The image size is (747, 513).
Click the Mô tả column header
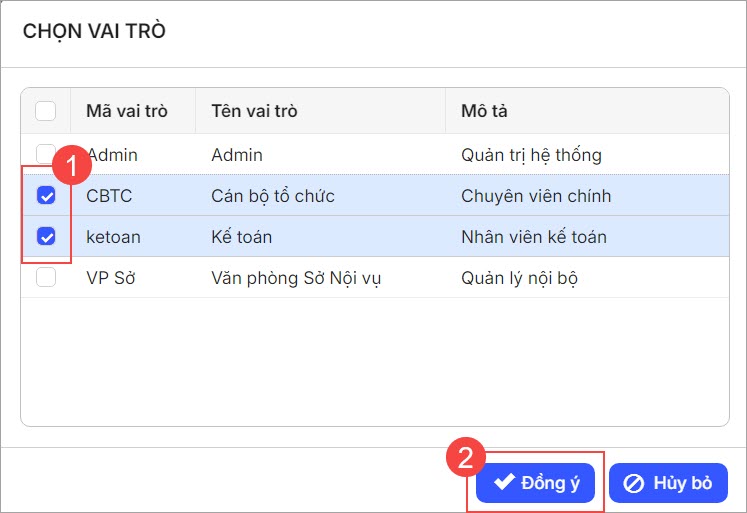point(484,111)
